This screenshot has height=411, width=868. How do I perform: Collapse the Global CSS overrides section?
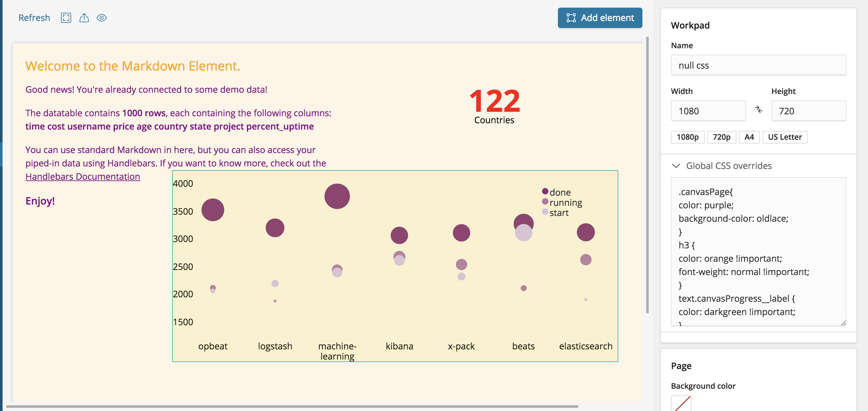(x=676, y=166)
